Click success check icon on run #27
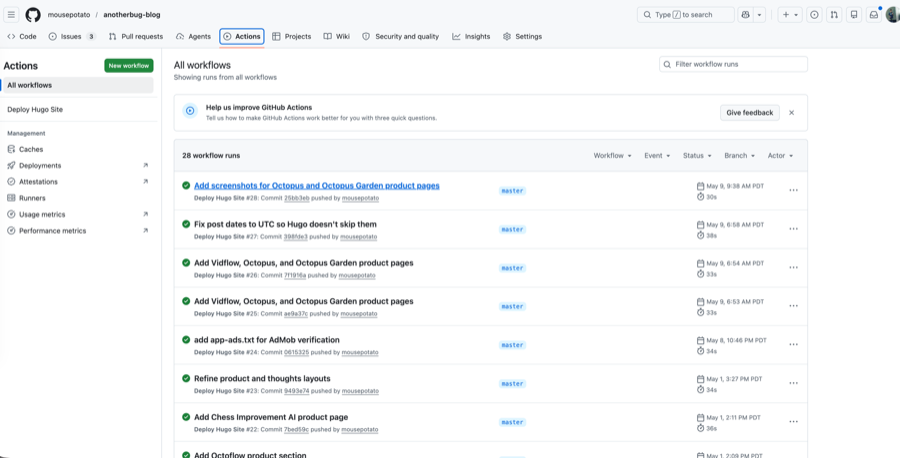 click(186, 224)
